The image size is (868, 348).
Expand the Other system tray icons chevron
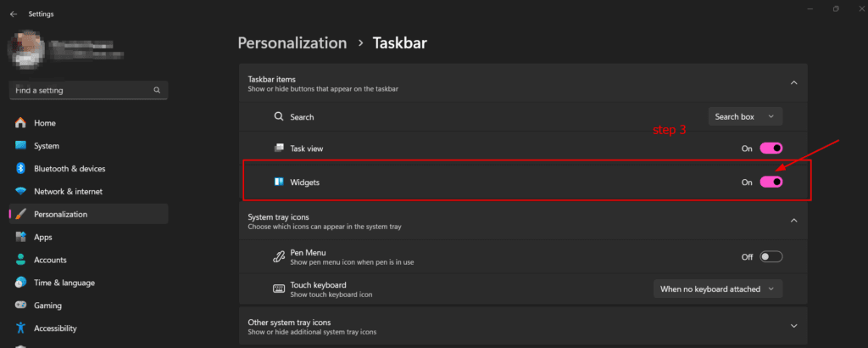point(793,325)
